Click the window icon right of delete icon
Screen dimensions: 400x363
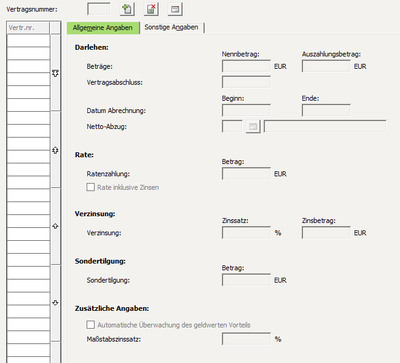175,9
